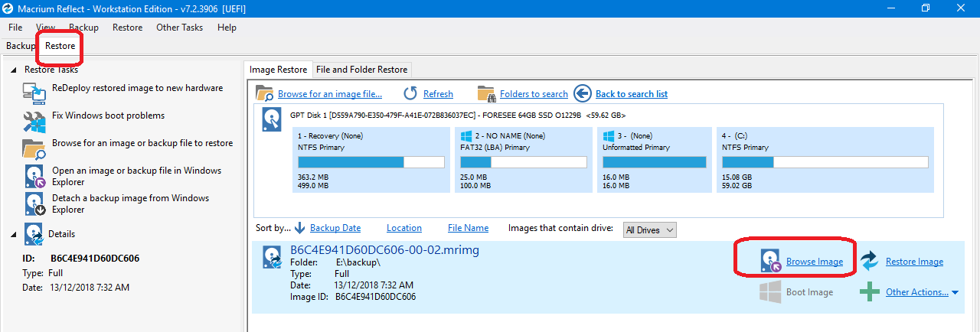Click Open an image or backup file in Windows Explorer
The width and height of the screenshot is (980, 332).
click(x=136, y=176)
